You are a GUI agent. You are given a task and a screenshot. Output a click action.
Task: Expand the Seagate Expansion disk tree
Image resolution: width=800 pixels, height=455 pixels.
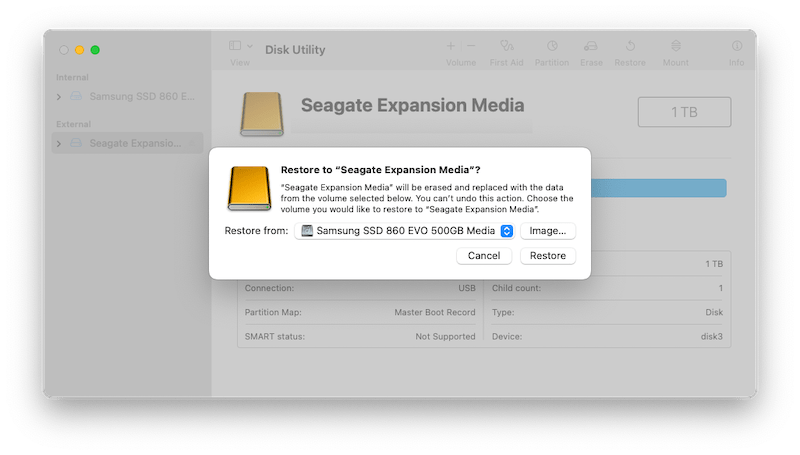(x=59, y=143)
